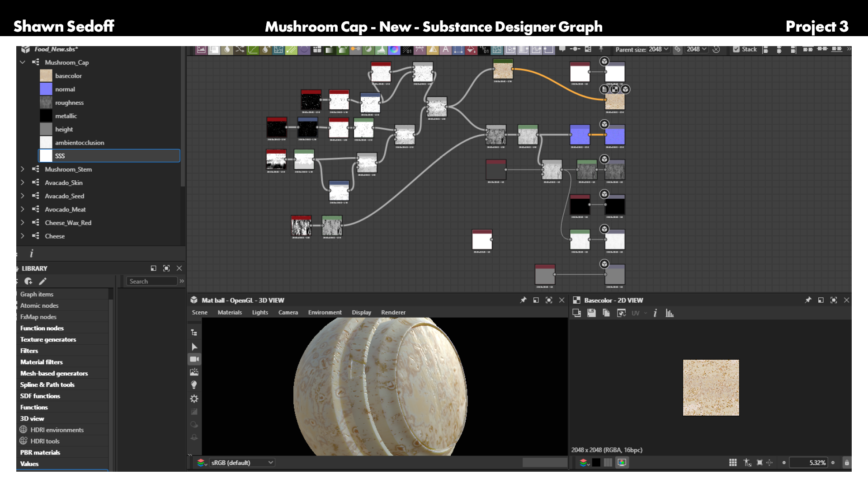This screenshot has width=868, height=488.
Task: Add a Bitmap node from the graph toolbar
Action: pos(201,49)
